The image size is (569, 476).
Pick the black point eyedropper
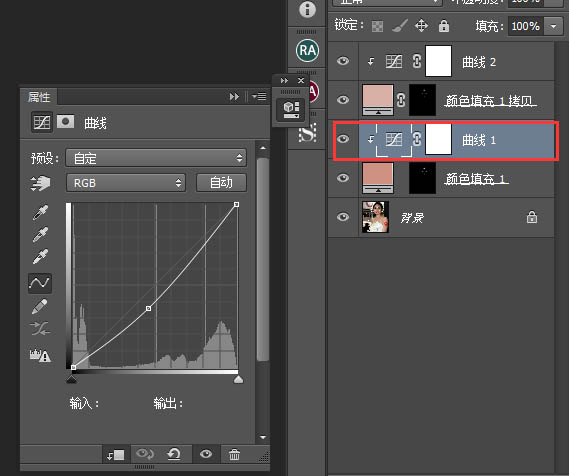40,213
